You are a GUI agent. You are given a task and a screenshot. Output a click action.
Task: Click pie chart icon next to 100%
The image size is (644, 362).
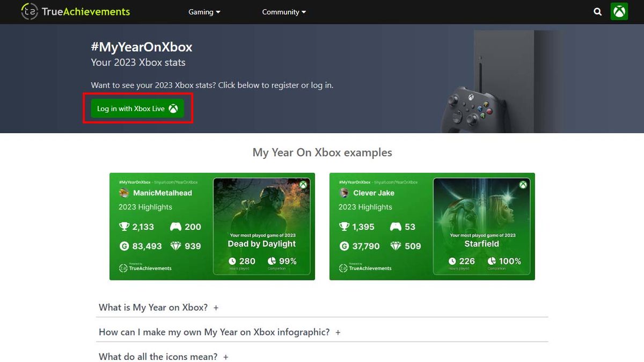pos(492,262)
